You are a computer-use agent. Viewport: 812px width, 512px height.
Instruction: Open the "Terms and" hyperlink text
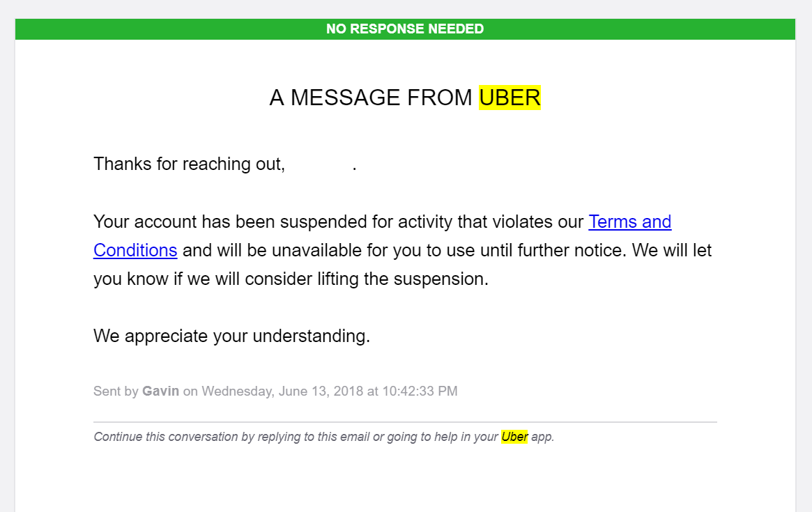(x=629, y=222)
